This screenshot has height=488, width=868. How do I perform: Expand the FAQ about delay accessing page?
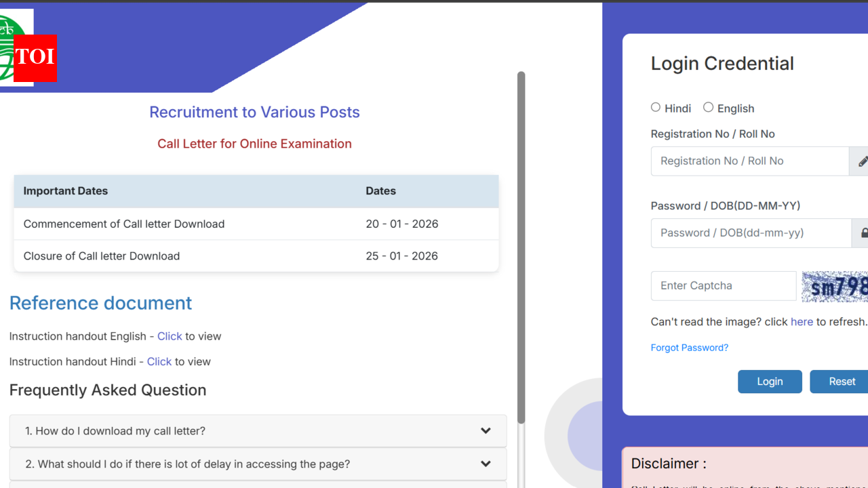click(x=187, y=464)
